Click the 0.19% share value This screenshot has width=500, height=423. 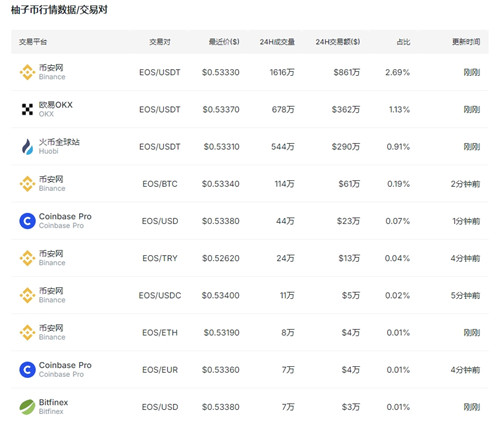tap(398, 184)
